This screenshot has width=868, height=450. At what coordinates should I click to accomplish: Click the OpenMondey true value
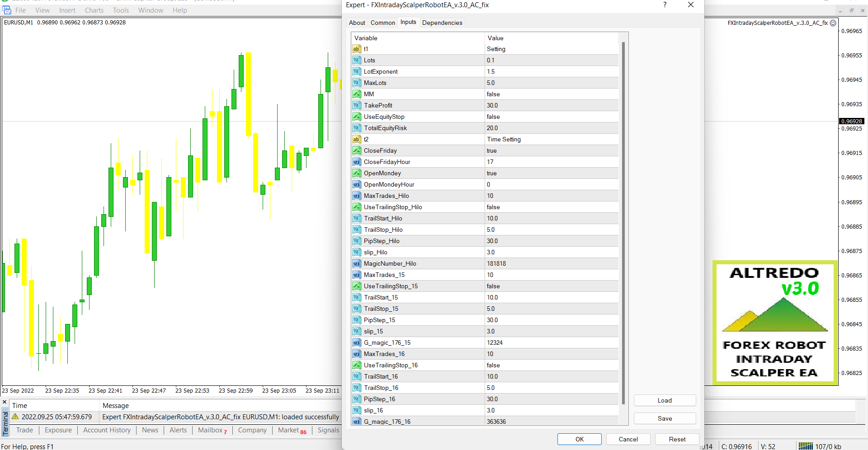(x=552, y=173)
